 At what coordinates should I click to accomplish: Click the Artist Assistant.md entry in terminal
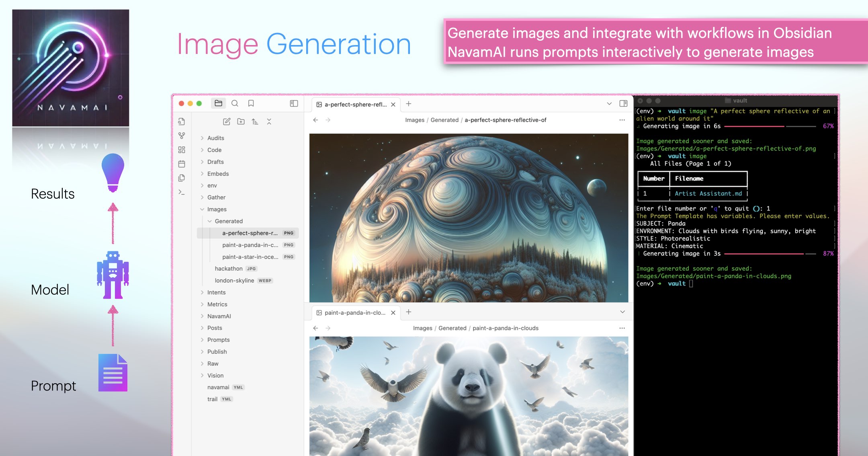[708, 193]
